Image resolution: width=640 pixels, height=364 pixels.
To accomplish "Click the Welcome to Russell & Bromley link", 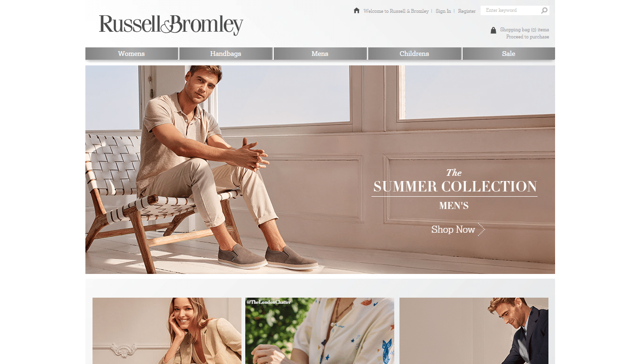I will click(x=396, y=11).
